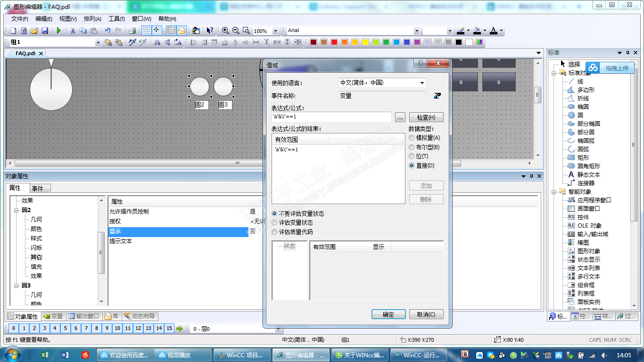Open the zoom percentage dropdown
This screenshot has height=362, width=644.
click(x=276, y=31)
